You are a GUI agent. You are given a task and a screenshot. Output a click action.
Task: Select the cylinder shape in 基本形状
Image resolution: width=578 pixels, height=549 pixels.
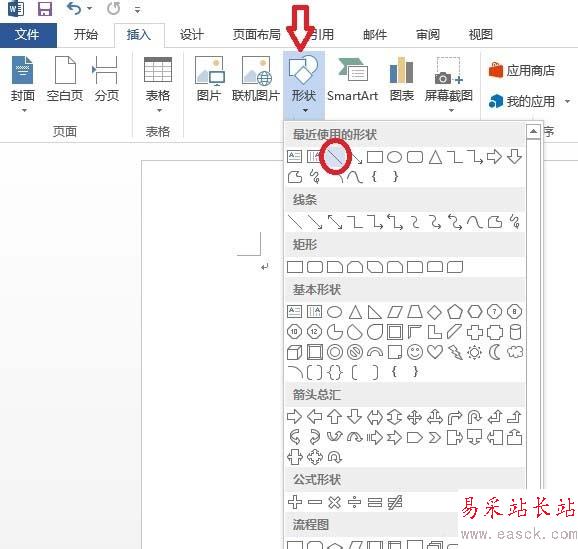click(x=515, y=332)
